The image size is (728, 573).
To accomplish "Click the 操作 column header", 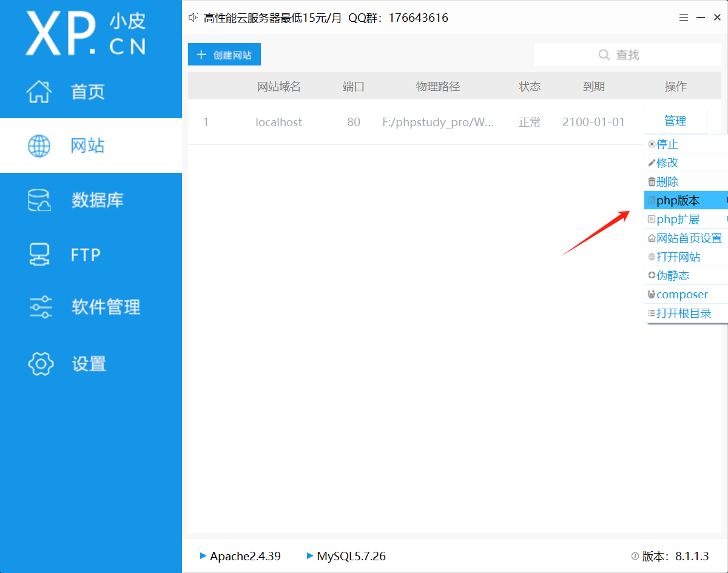I will coord(676,87).
